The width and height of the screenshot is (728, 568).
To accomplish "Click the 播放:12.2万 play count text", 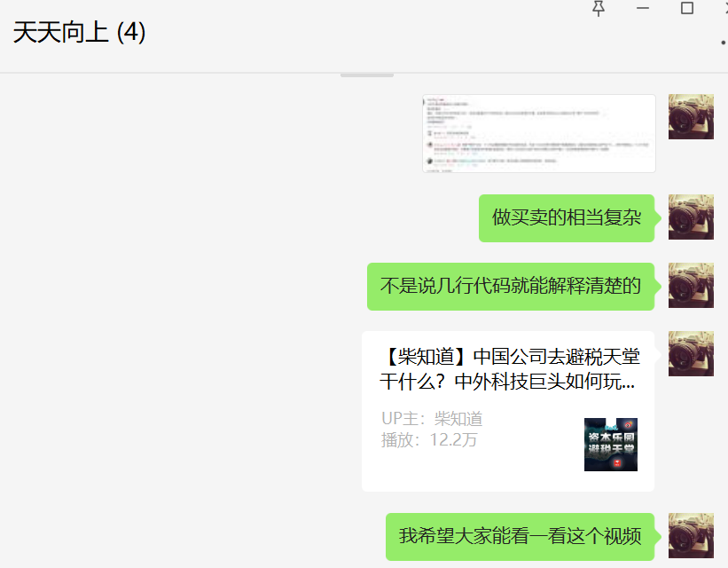I will 429,439.
